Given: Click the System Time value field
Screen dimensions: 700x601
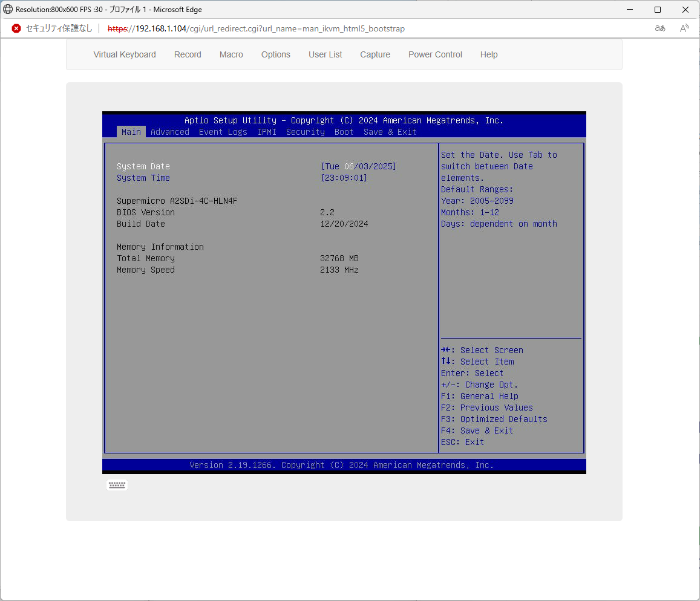Looking at the screenshot, I should click(x=344, y=178).
